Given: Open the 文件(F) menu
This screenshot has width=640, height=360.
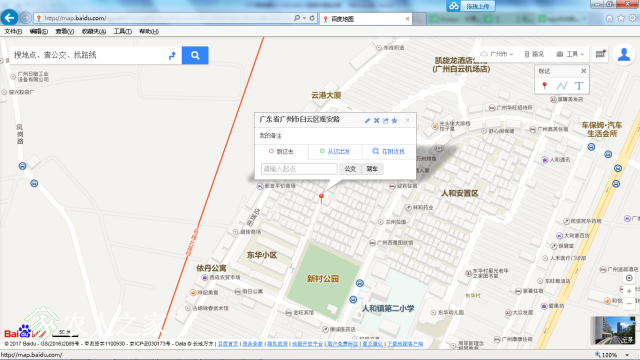Looking at the screenshot, I should (13, 31).
